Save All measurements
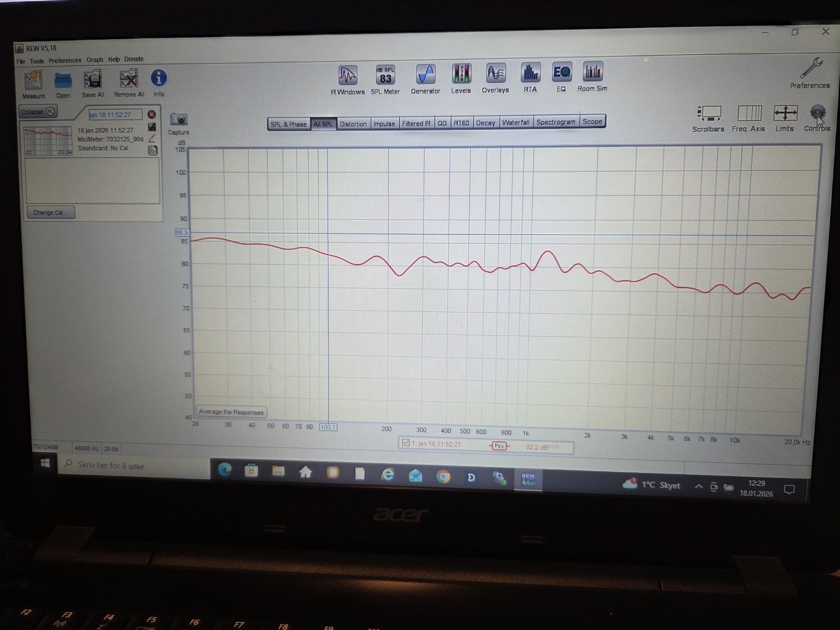The width and height of the screenshot is (840, 630). click(93, 84)
